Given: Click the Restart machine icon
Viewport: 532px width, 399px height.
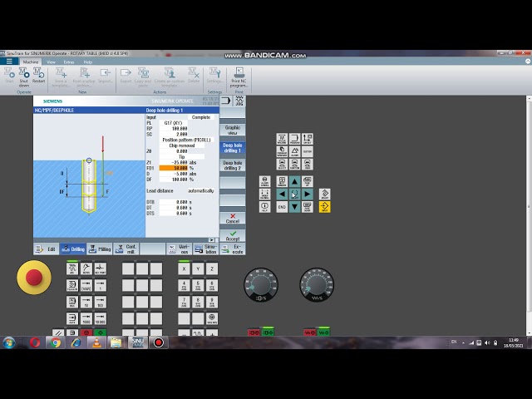Looking at the screenshot, I should point(38,76).
